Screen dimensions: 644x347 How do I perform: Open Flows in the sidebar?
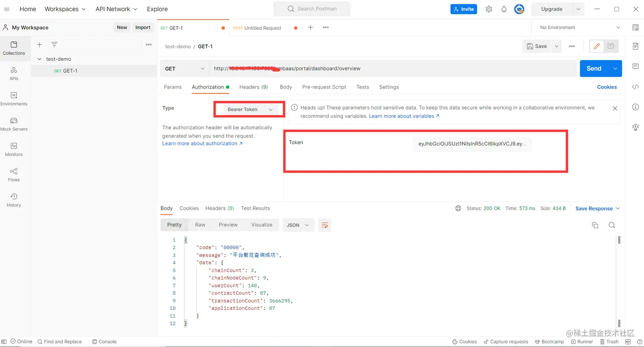(14, 175)
